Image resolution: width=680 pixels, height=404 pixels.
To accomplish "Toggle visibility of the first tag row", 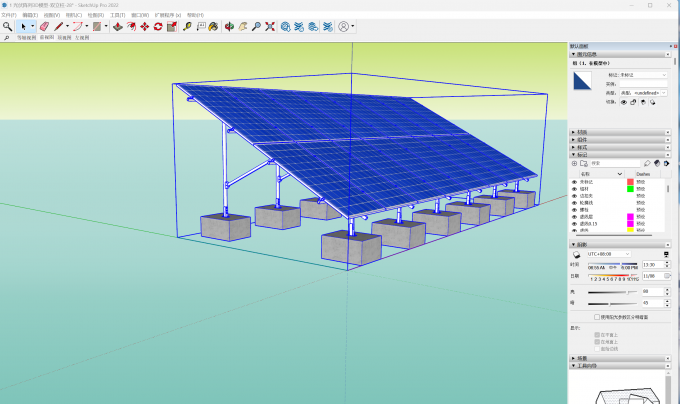I will point(575,181).
